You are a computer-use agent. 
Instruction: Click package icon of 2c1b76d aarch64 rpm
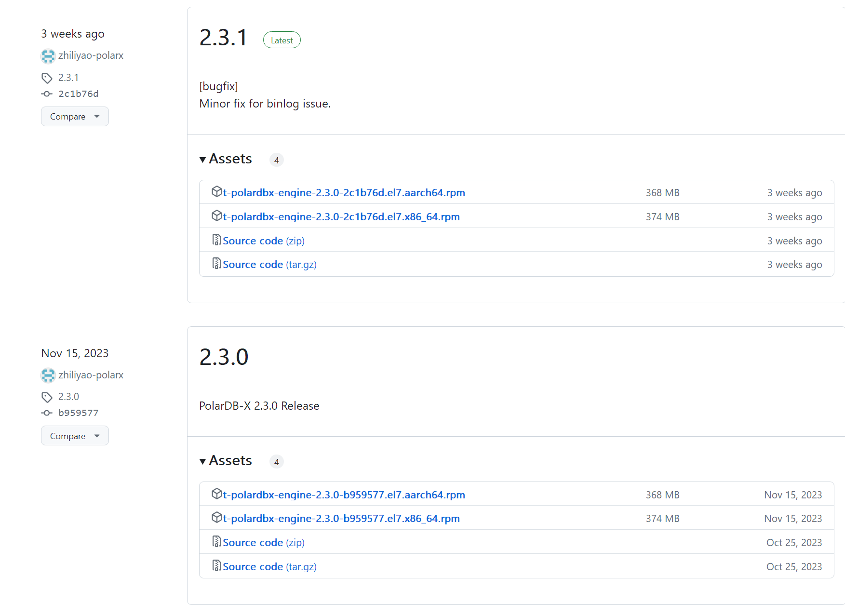coord(217,192)
